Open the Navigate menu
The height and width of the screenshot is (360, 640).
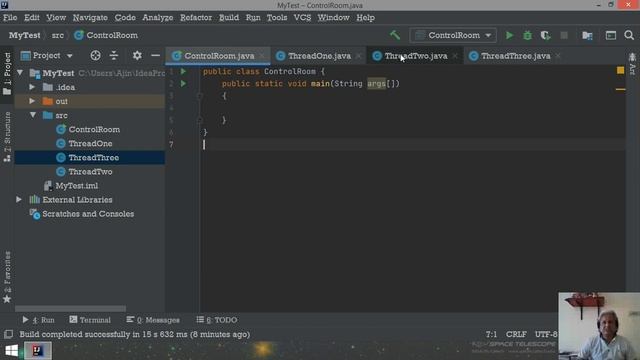coord(90,18)
